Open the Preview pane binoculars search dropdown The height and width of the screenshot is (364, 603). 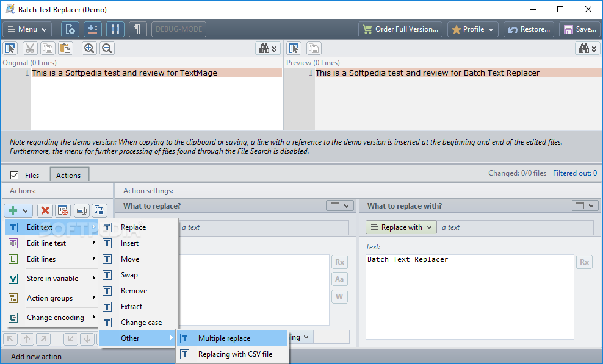point(588,48)
